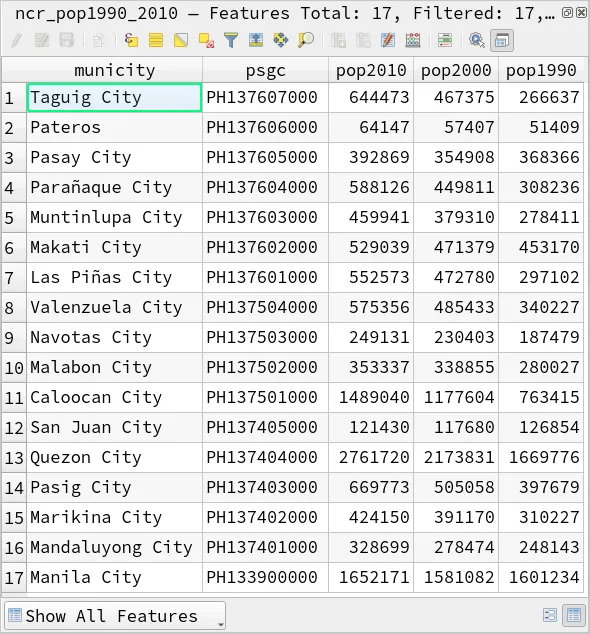Float the attribute table panel
Screen dimensions: 590x634
567,13
